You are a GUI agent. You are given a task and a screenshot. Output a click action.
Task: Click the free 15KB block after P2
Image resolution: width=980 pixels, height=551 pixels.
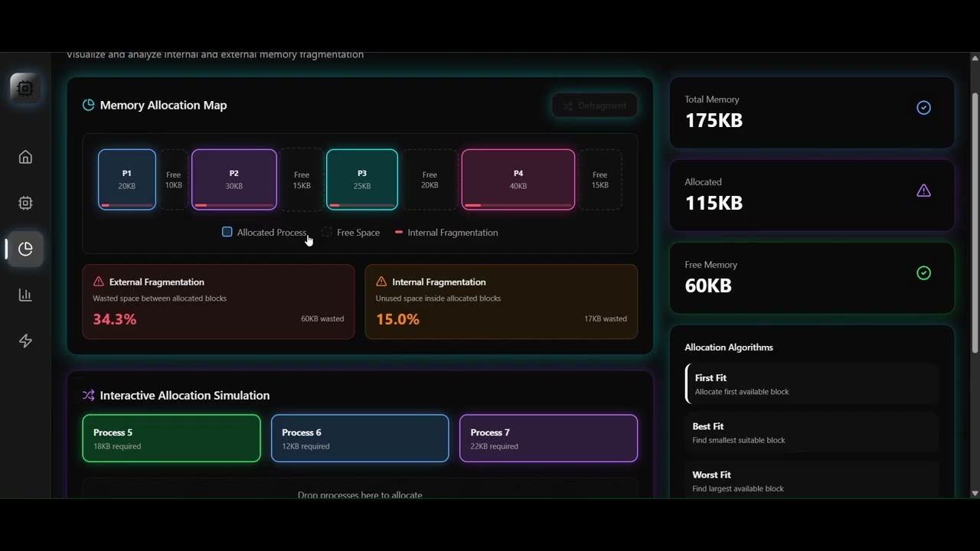point(302,180)
